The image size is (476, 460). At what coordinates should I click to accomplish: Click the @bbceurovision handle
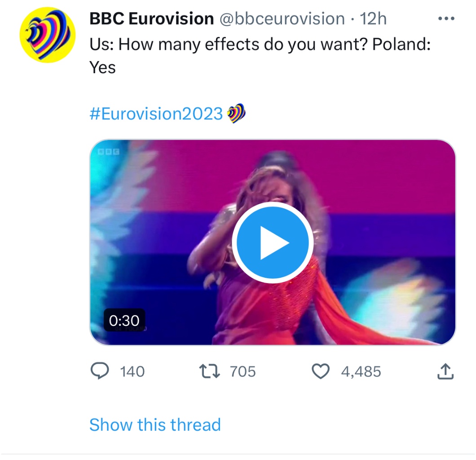click(x=282, y=19)
